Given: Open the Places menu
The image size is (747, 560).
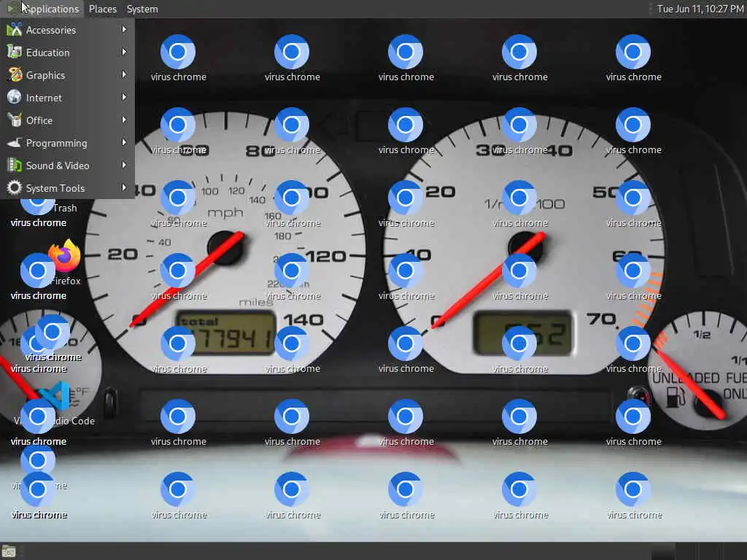Looking at the screenshot, I should click(x=102, y=9).
